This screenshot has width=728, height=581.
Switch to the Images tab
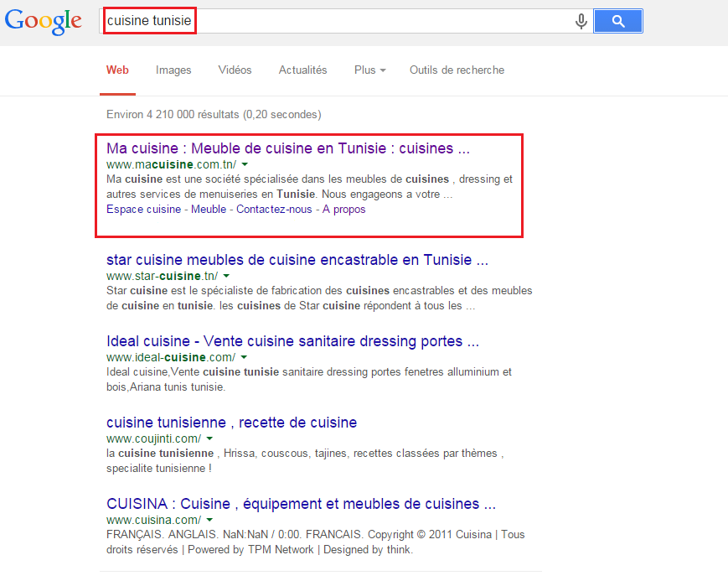coord(173,70)
